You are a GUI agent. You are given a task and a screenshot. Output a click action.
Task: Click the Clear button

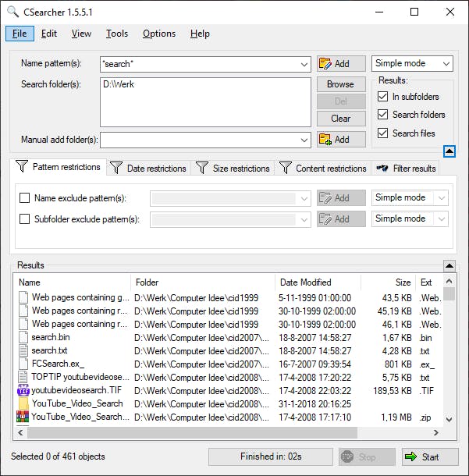coord(341,119)
